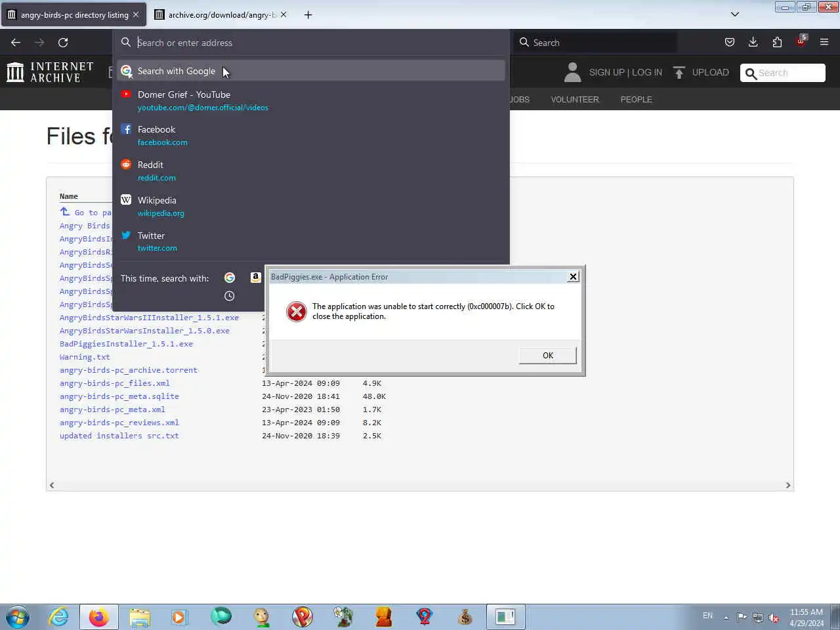This screenshot has width=840, height=630.
Task: Expand the list all tabs chevron
Action: 735,14
